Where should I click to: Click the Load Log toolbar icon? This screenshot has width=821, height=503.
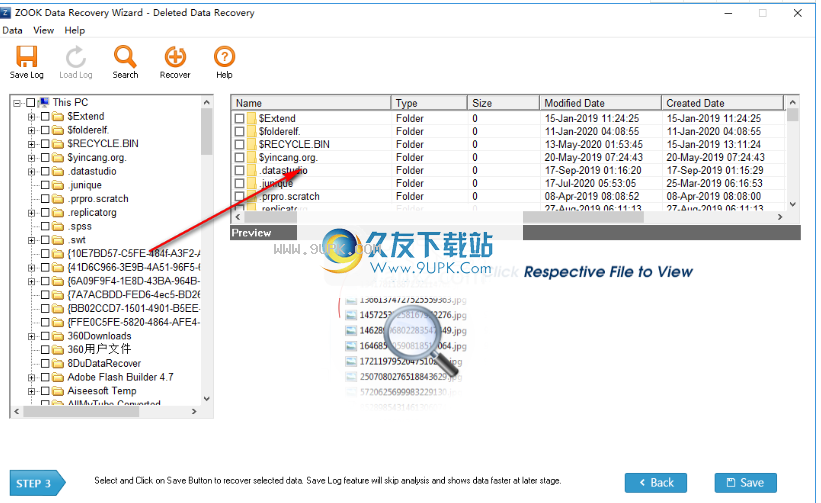click(75, 57)
